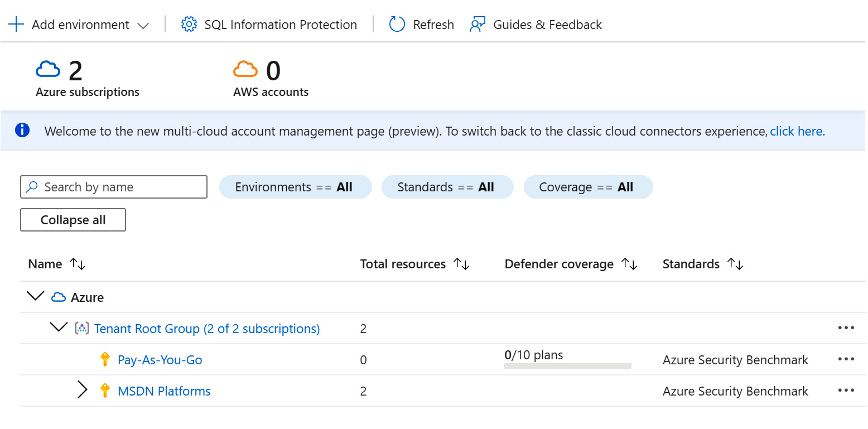The width and height of the screenshot is (868, 429).
Task: Open the Add environment dropdown chevron
Action: click(x=143, y=26)
